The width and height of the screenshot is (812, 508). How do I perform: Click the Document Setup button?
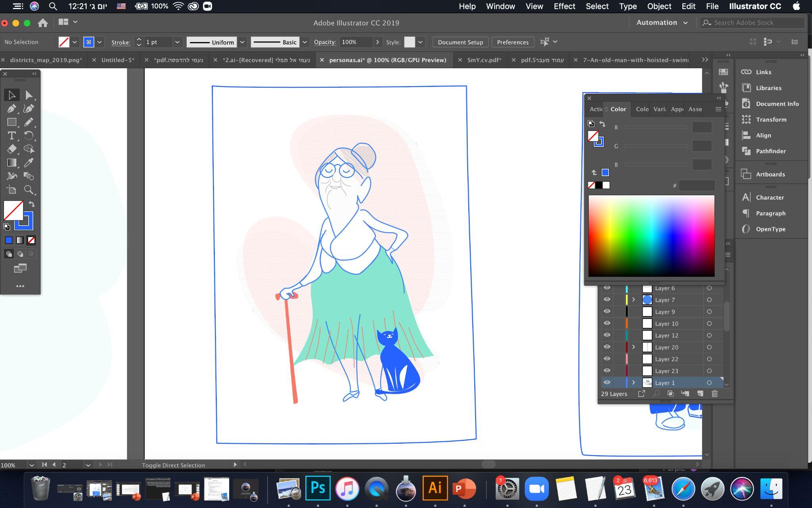[x=460, y=42]
